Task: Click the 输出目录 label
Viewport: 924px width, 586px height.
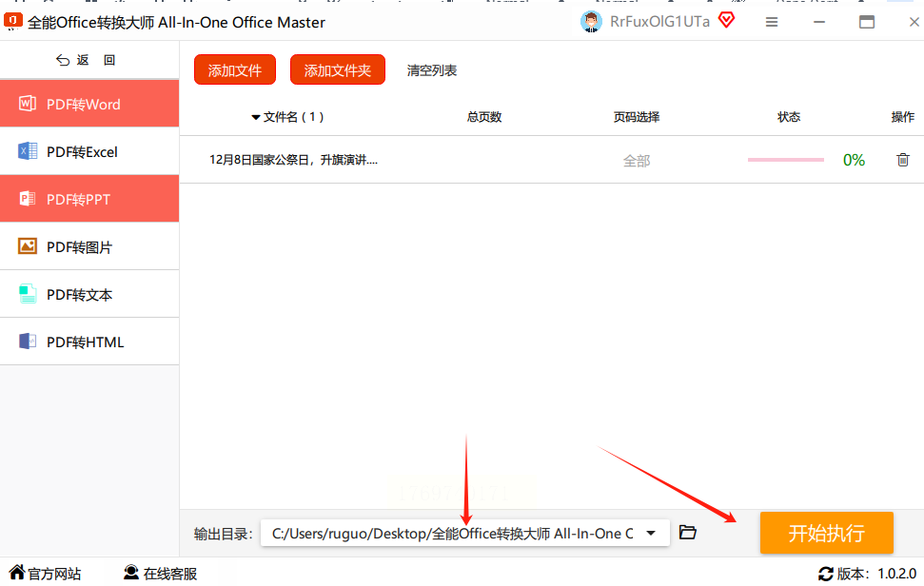Action: [x=224, y=534]
